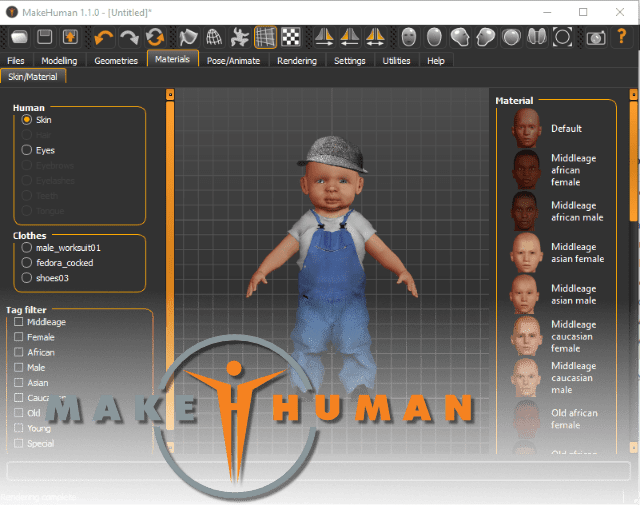
Task: Reset camera view with circle icon
Action: click(562, 38)
